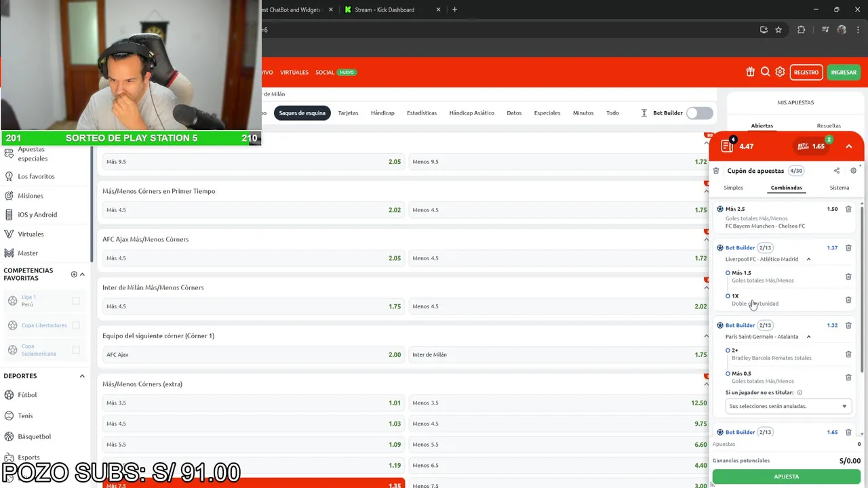Image resolution: width=868 pixels, height=488 pixels.
Task: Add a favorite competition with plus icon
Action: coord(74,274)
